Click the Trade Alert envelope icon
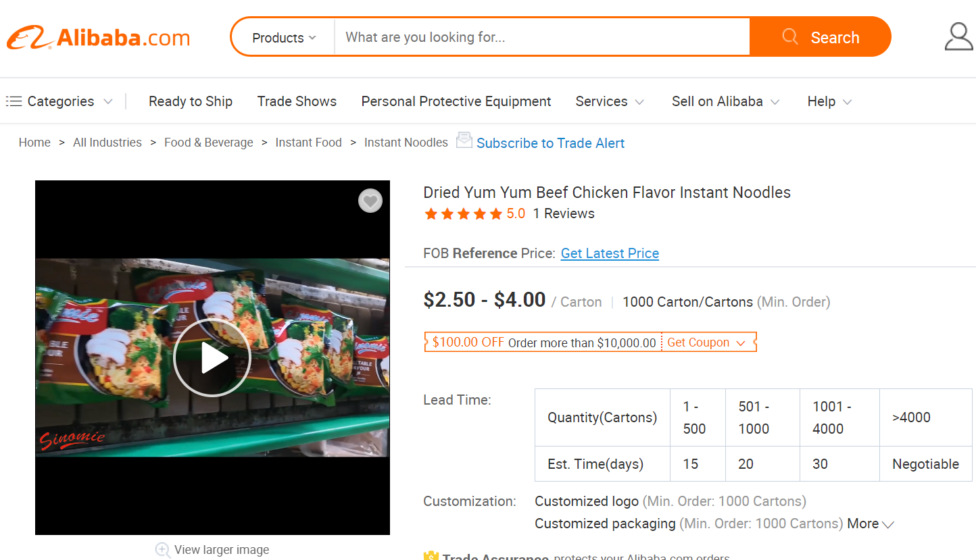 pyautogui.click(x=464, y=141)
